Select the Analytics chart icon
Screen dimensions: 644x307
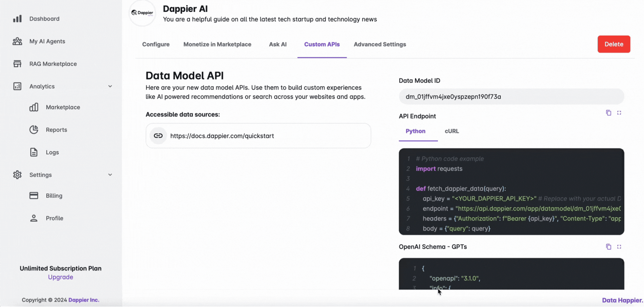click(17, 86)
